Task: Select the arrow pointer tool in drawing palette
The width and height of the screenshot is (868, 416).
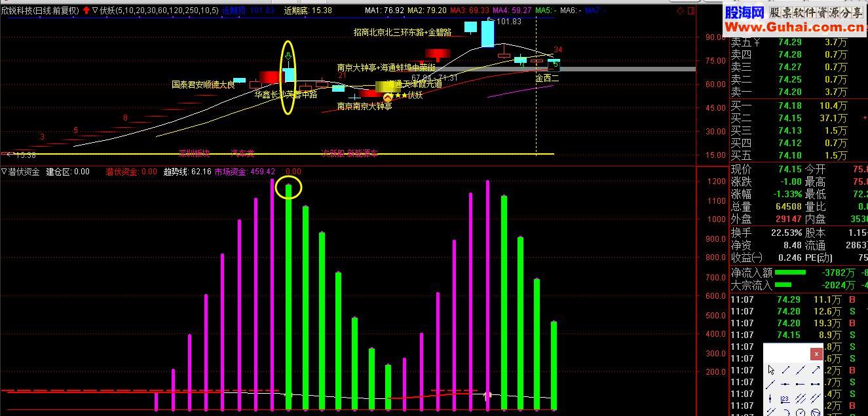Action: [x=771, y=369]
